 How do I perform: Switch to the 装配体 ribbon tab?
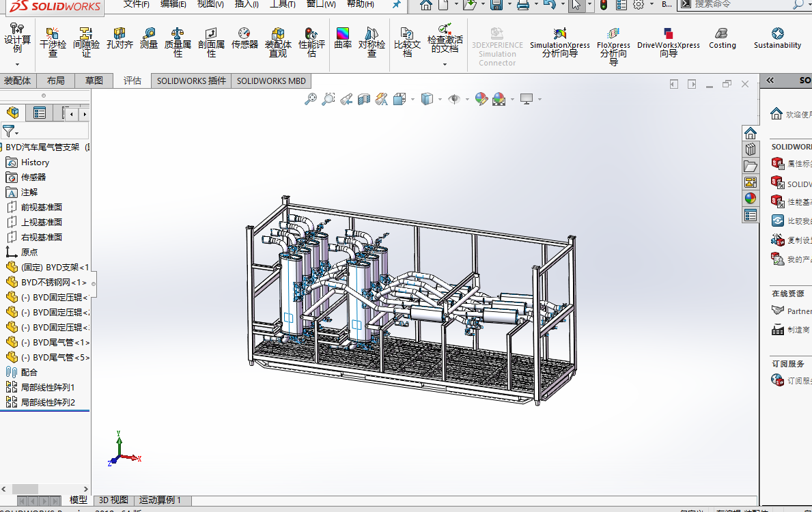tap(17, 81)
